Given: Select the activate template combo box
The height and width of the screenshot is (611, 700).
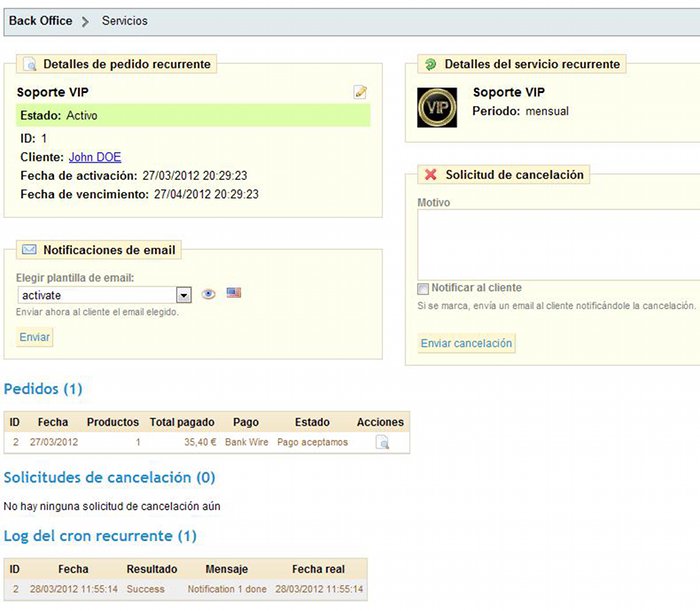Looking at the screenshot, I should (x=104, y=295).
